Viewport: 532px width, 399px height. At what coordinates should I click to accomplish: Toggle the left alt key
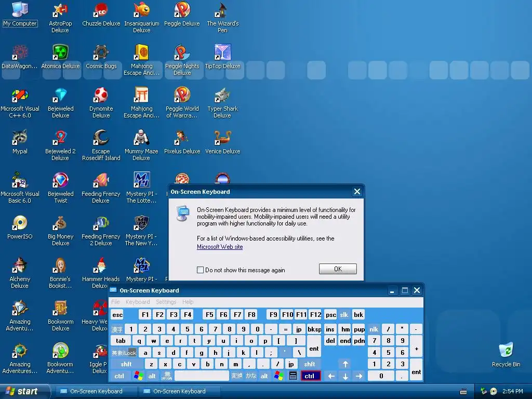(x=152, y=376)
